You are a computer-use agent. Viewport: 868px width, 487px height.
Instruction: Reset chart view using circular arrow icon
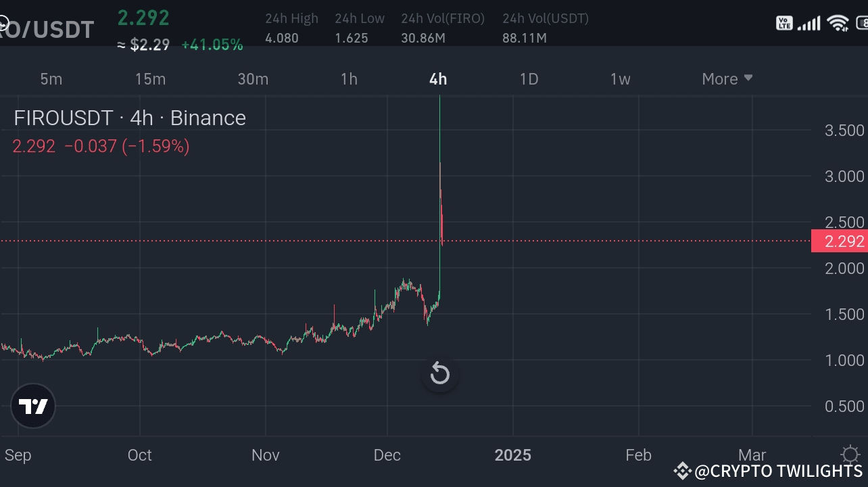439,373
